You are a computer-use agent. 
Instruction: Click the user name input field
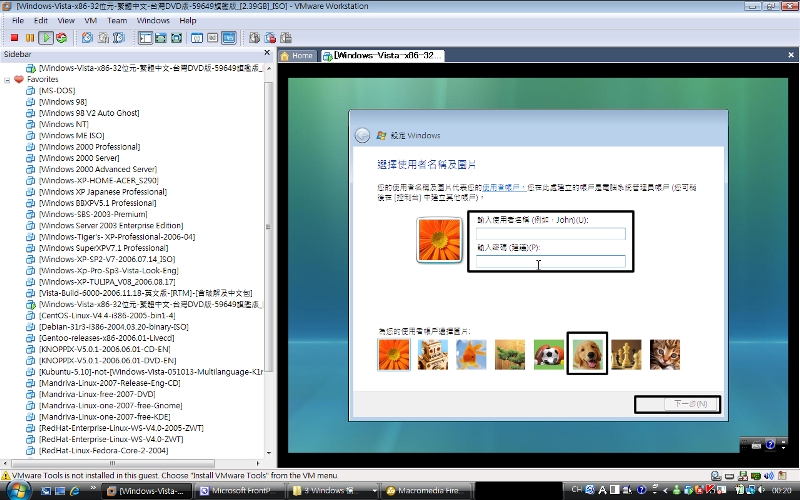551,234
